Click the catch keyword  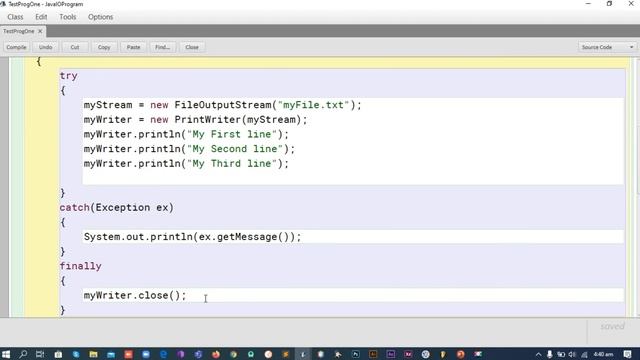coord(74,207)
